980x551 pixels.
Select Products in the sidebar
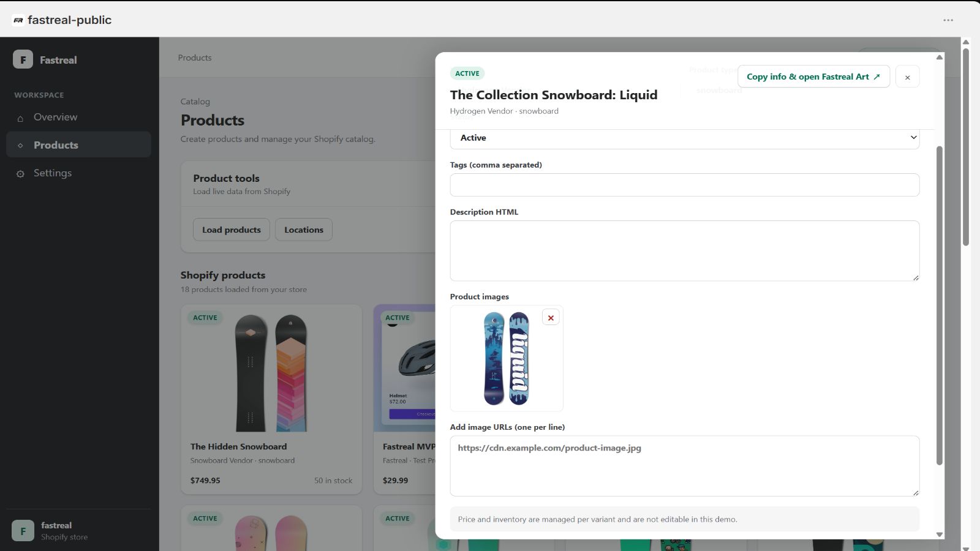click(78, 145)
